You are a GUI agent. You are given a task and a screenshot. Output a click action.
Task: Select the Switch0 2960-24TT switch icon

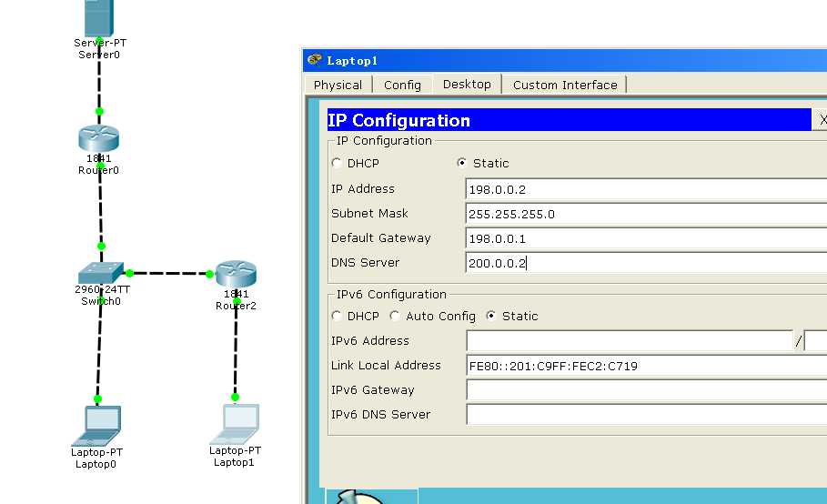[x=101, y=273]
